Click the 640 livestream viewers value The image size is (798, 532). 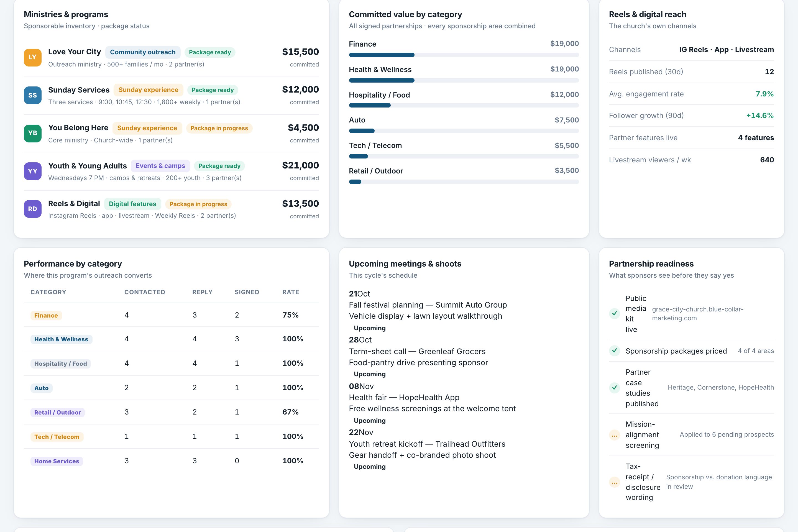(x=767, y=160)
